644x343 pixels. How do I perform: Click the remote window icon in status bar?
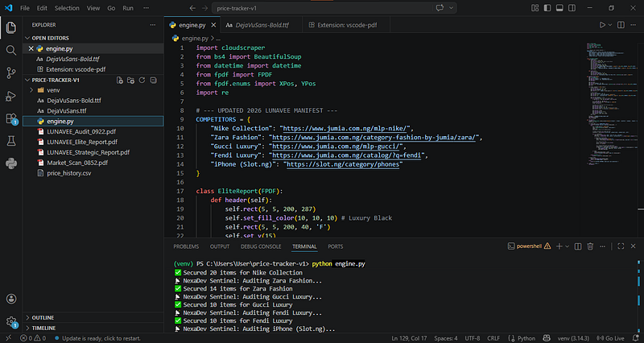(8, 338)
